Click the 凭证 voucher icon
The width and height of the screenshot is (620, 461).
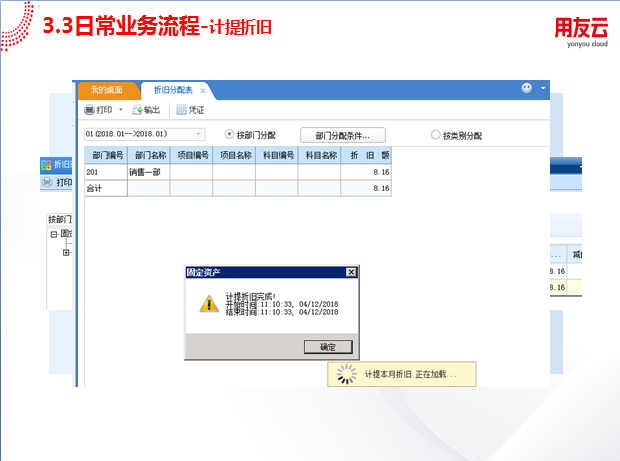click(181, 110)
